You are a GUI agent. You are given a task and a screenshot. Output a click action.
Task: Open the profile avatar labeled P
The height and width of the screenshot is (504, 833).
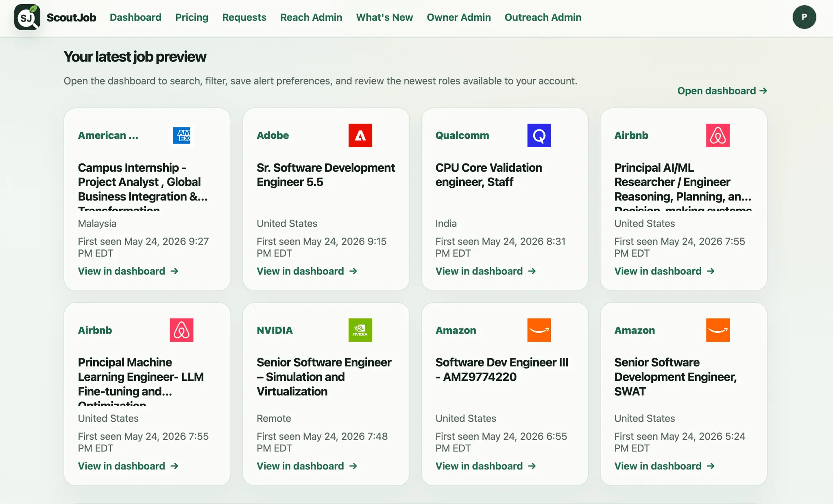point(804,17)
